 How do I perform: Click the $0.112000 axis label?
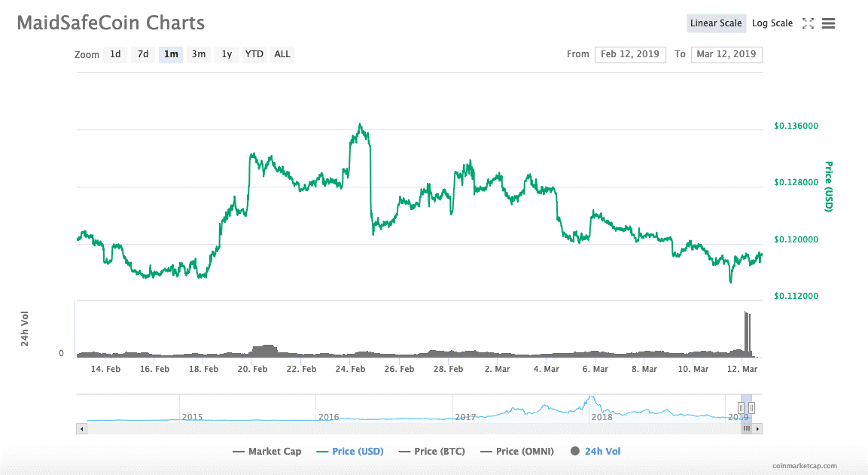tap(796, 296)
